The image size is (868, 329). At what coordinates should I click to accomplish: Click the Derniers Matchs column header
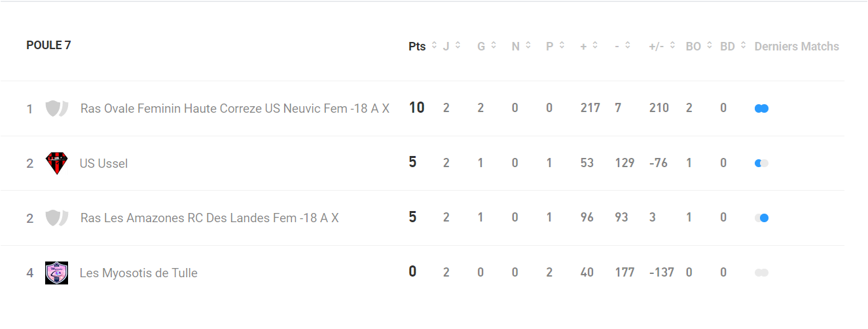click(797, 47)
